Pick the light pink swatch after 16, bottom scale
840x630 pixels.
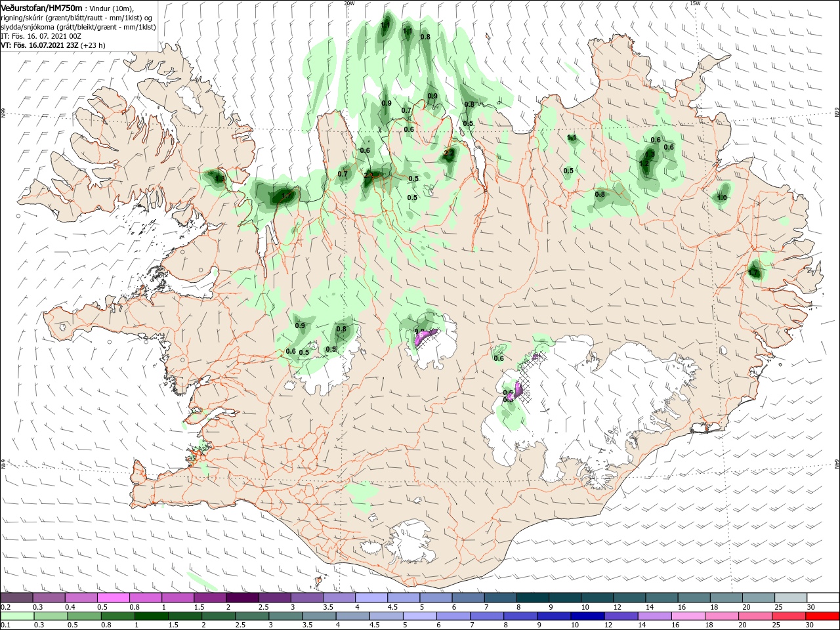point(688,616)
